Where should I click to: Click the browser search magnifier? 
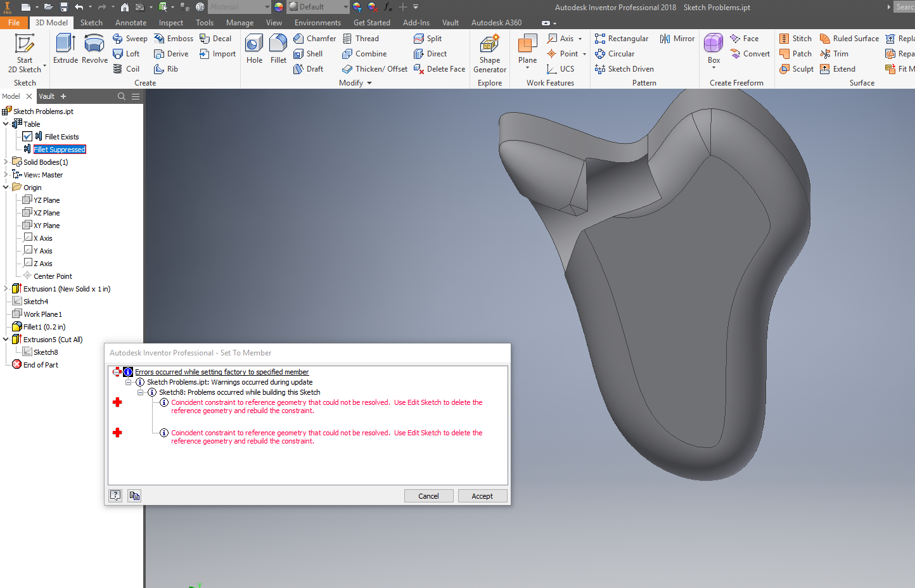120,96
